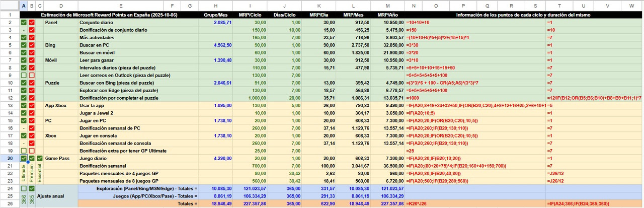
Task: Click the 'Grupo/Mes' header cell
Action: (215, 15)
